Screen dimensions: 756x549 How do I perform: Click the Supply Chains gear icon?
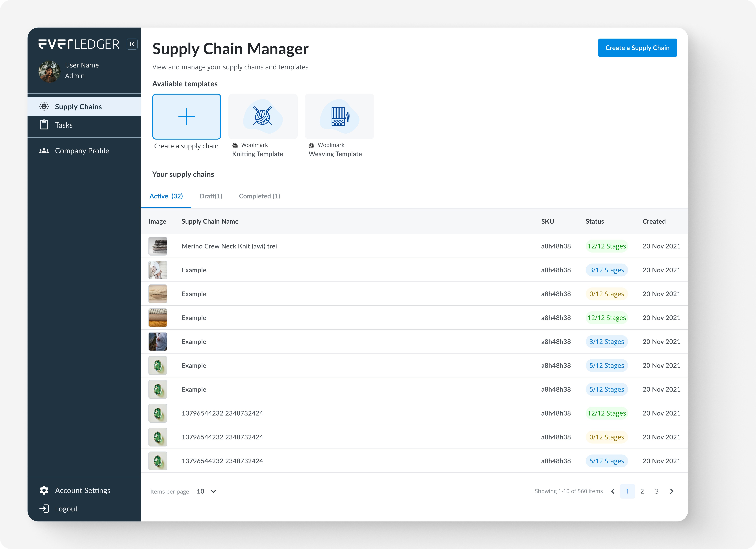(x=44, y=106)
